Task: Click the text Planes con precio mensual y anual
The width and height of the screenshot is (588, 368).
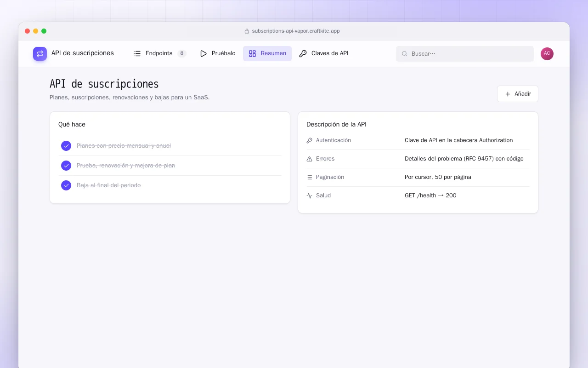Action: [124, 146]
